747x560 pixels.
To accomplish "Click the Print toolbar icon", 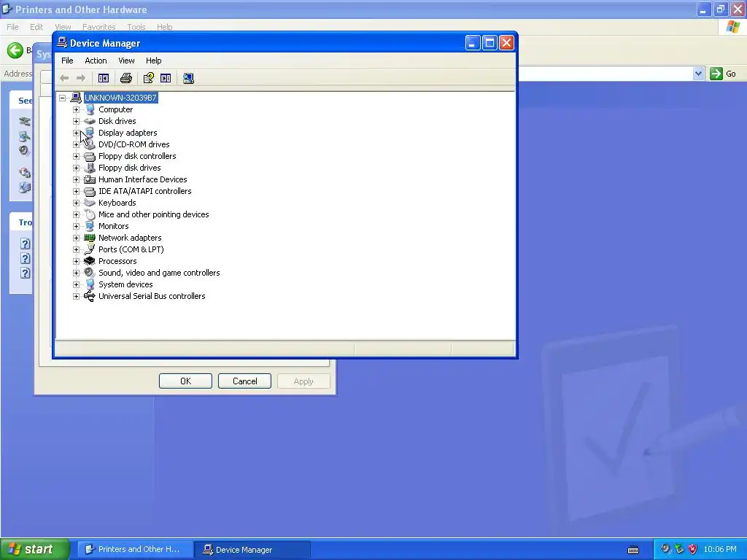I will 125,78.
